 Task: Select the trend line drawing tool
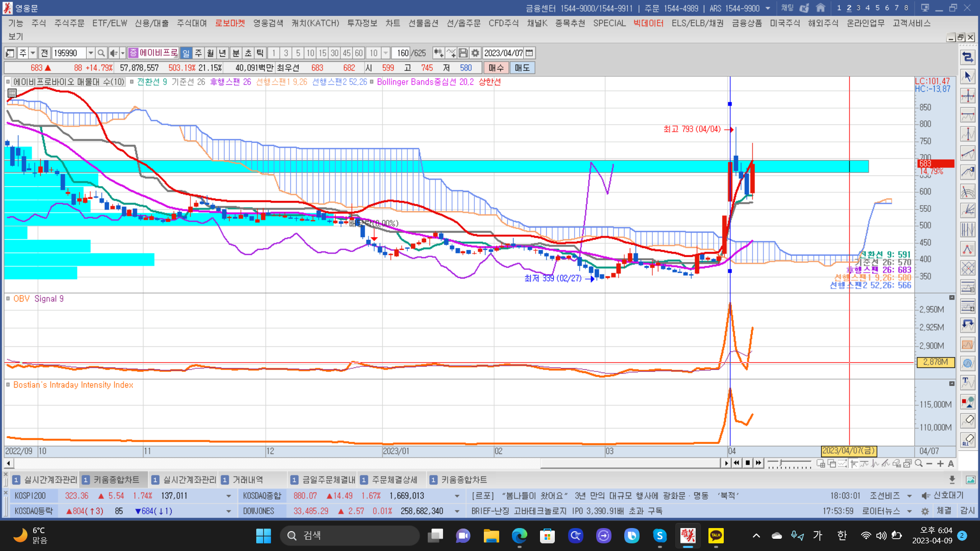968,153
